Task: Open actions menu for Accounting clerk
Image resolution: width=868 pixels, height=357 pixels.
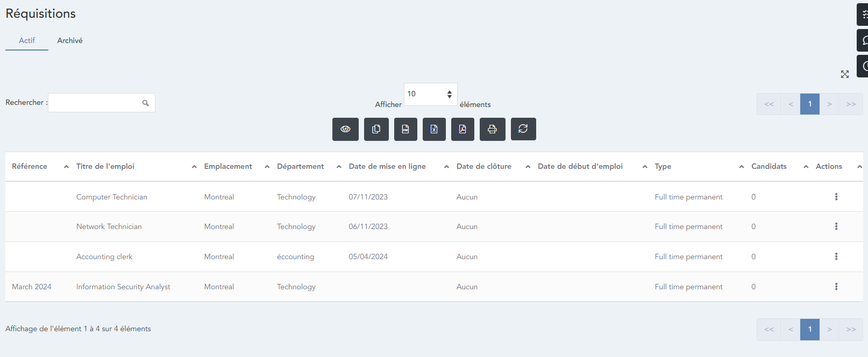Action: 836,256
